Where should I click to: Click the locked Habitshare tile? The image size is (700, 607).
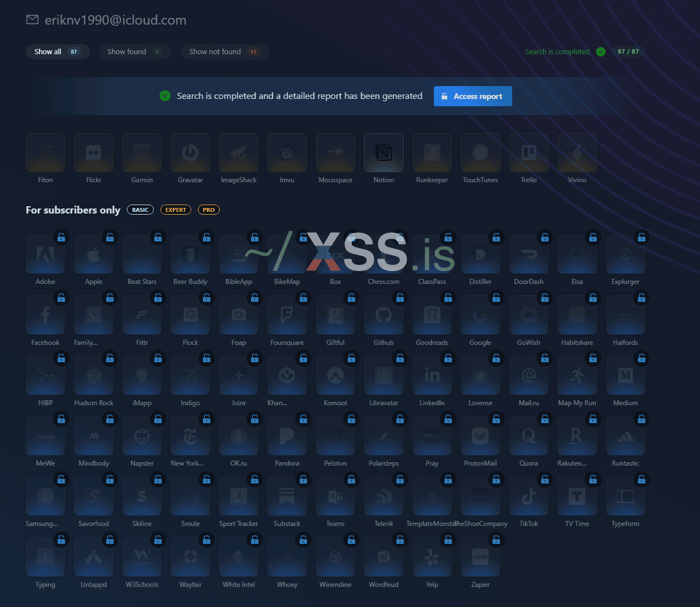click(577, 315)
